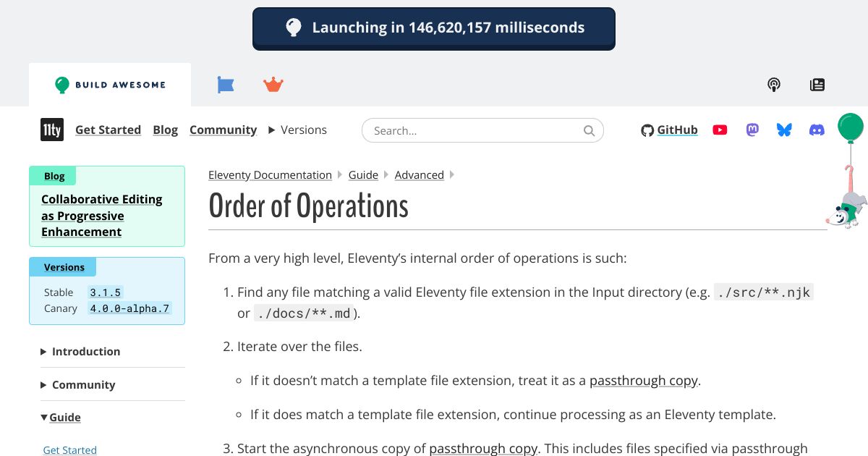
Task: Open the Bluesky butterfly icon link
Action: coord(784,130)
